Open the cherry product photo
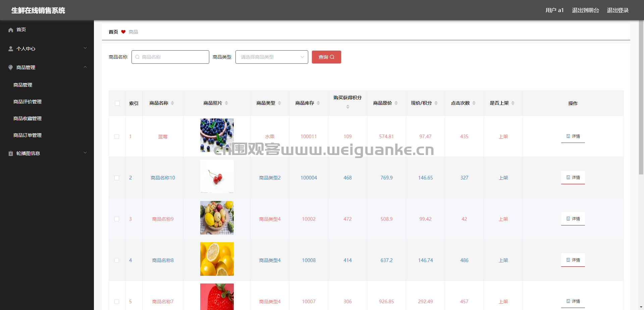This screenshot has height=310, width=644. pos(217,176)
